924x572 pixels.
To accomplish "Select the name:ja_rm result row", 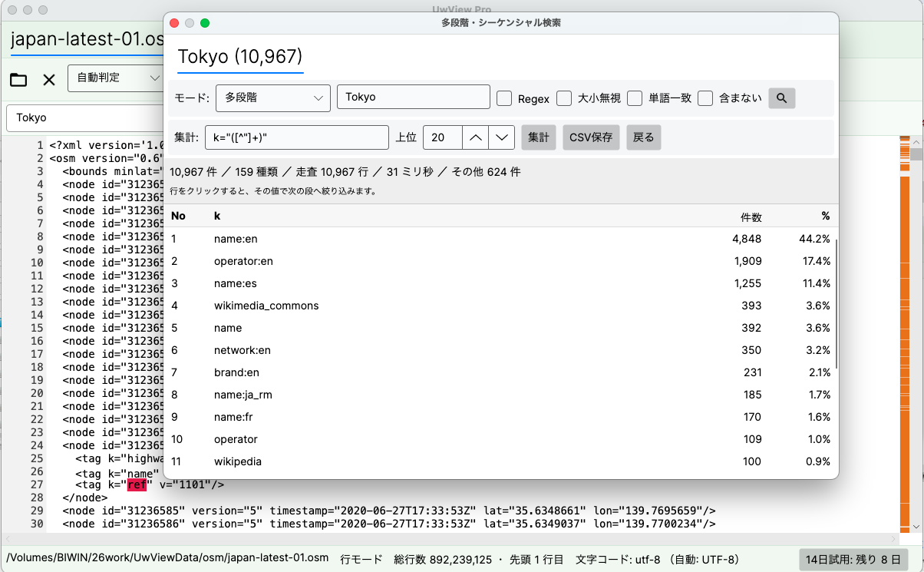I will pyautogui.click(x=500, y=395).
